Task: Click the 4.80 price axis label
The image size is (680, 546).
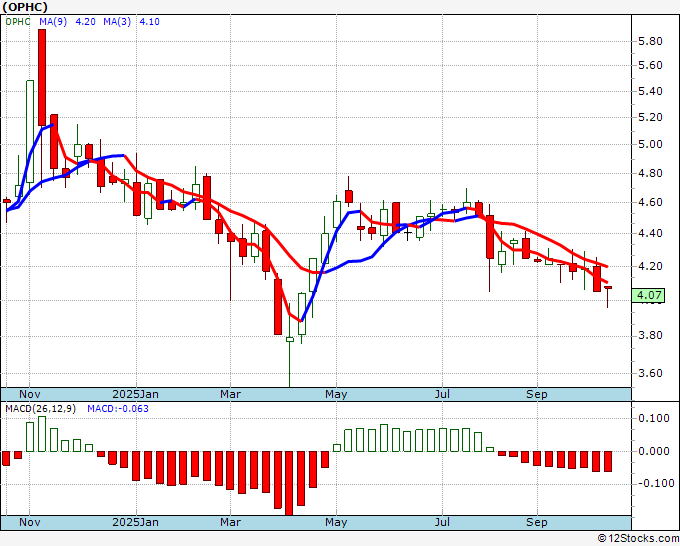Action: [650, 173]
